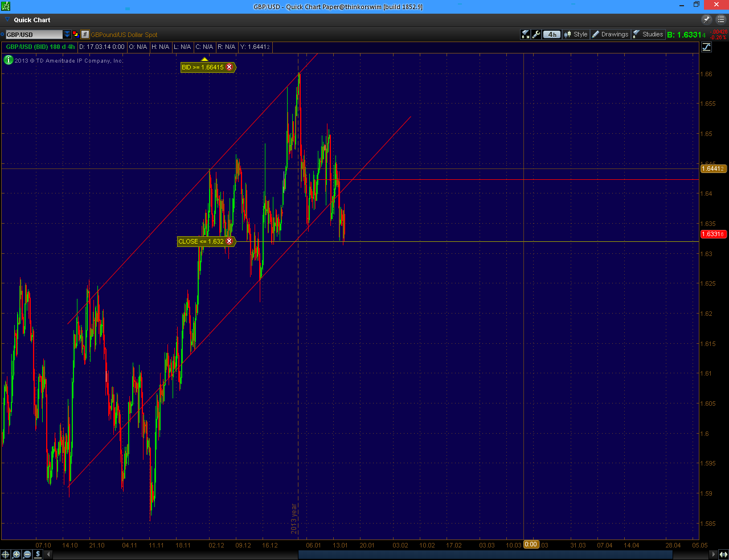Screen dimensions: 729x560
Task: Click the GBP/USD (BID) 180 d 4h label
Action: coord(40,47)
